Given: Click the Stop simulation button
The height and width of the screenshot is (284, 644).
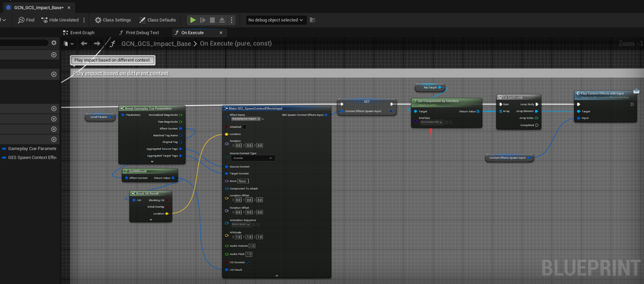Looking at the screenshot, I should [213, 20].
